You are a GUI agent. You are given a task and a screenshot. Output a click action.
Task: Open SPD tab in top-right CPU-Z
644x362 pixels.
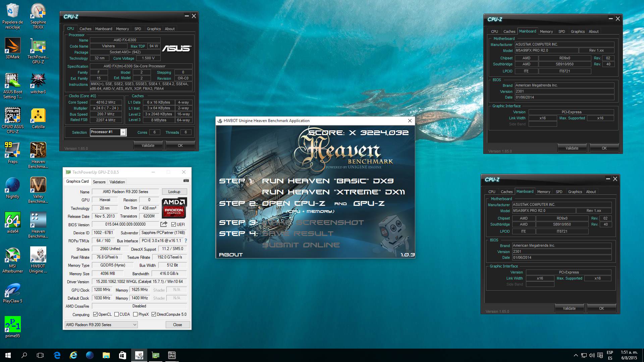click(x=561, y=32)
